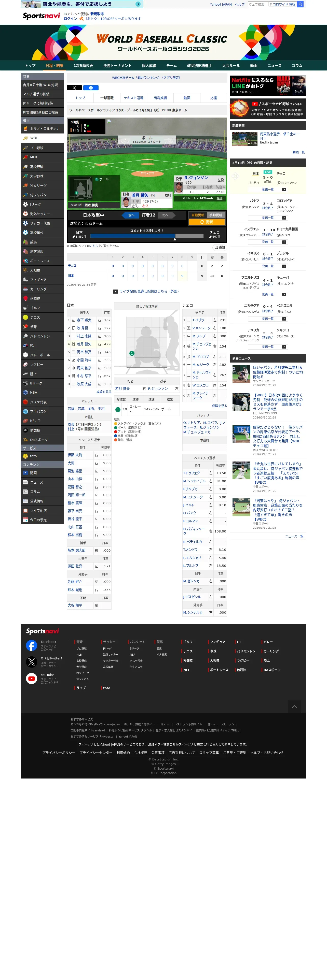
Task: Open the トップ tab in main navigation
Action: coord(31,66)
